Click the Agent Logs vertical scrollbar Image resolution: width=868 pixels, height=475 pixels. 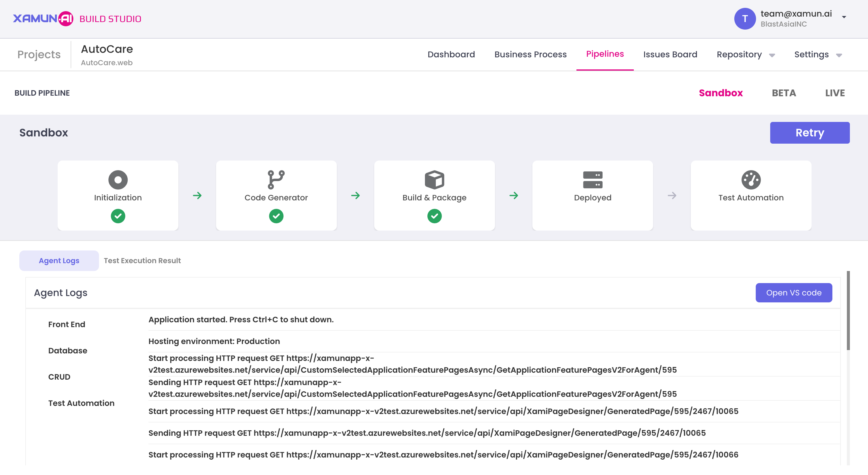(x=848, y=310)
